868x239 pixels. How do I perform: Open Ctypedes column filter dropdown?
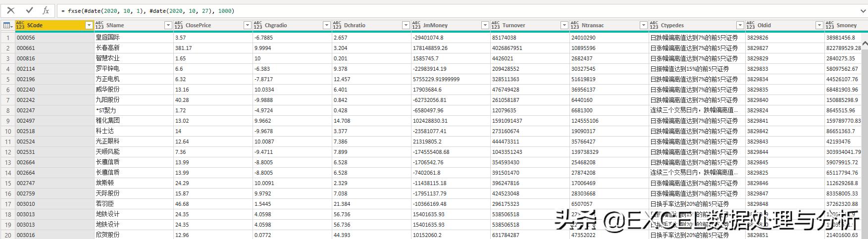pos(740,25)
